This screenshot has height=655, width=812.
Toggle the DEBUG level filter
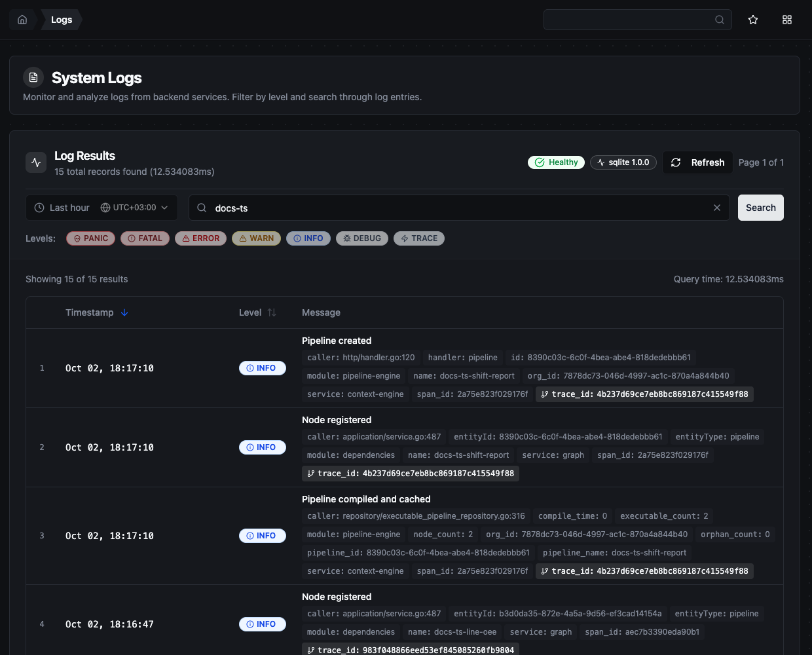tap(362, 238)
